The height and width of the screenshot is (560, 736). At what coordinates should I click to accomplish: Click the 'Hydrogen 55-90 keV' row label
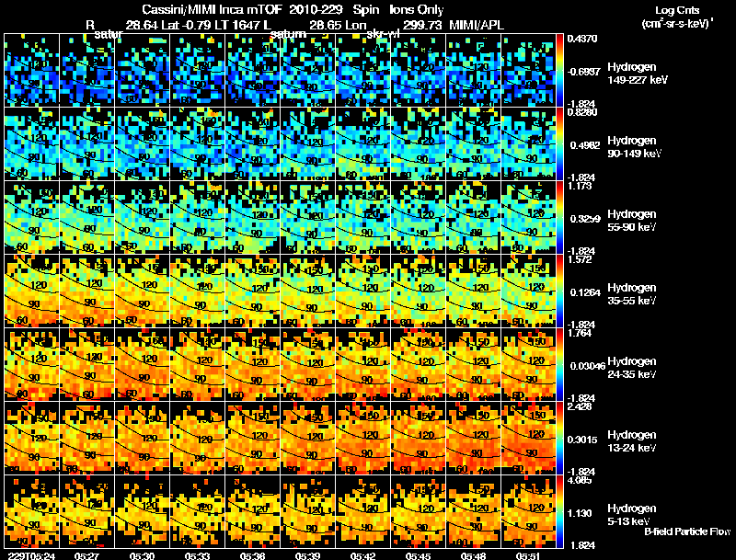631,221
